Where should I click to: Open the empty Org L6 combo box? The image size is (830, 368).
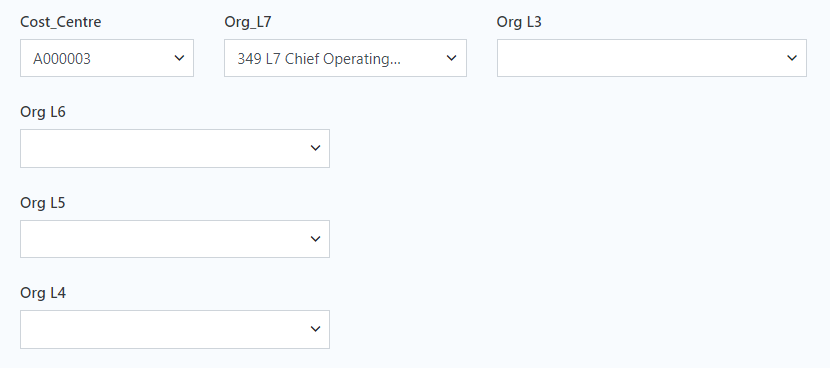click(175, 148)
